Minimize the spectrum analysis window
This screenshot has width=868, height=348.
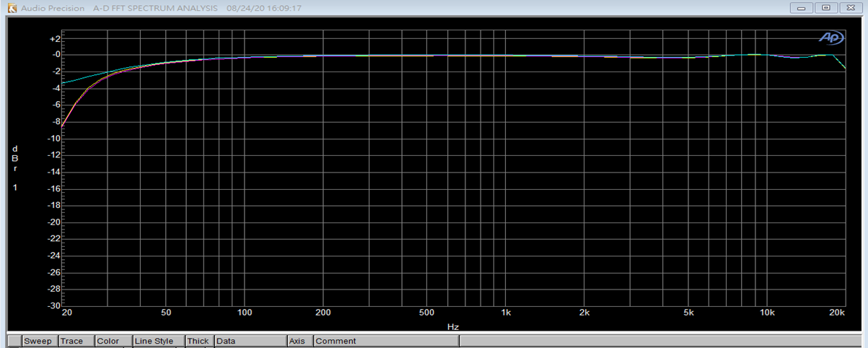click(x=803, y=9)
